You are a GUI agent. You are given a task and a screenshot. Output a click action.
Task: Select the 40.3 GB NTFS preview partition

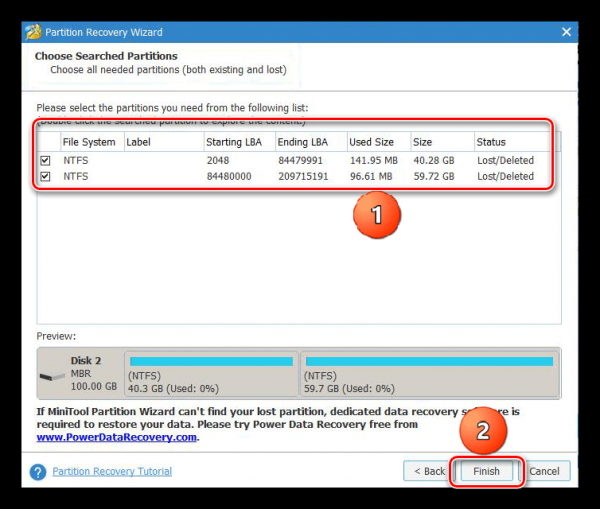pyautogui.click(x=211, y=374)
